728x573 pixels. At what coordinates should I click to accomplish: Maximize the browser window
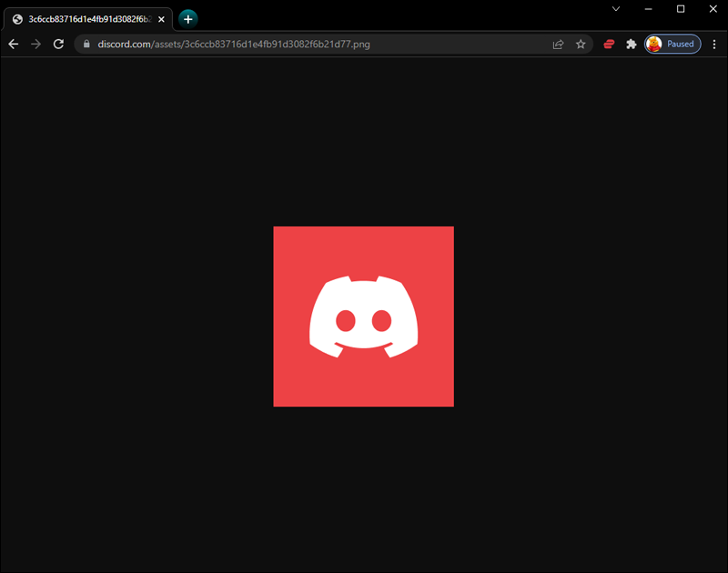click(x=681, y=9)
